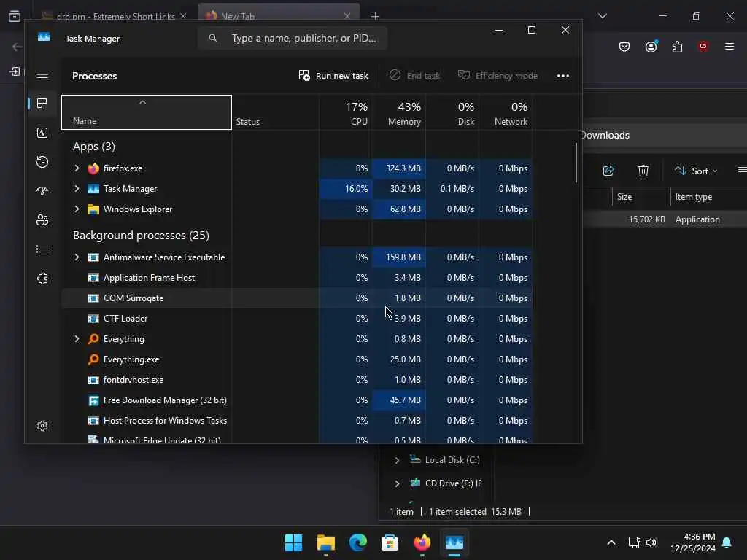Click the Pocket save icon in Firefox
The height and width of the screenshot is (560, 747).
624,47
